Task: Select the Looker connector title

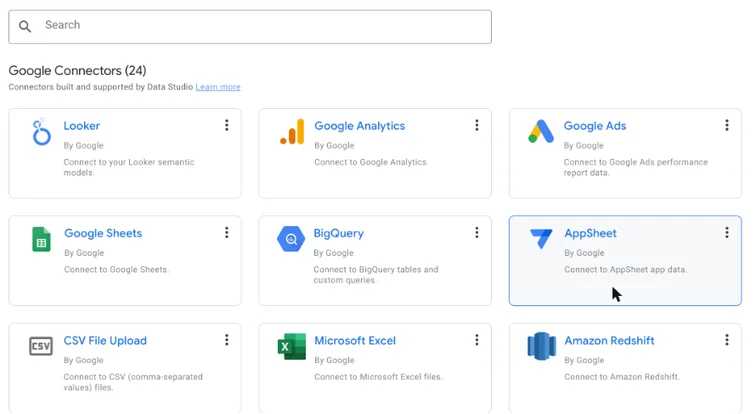Action: pyautogui.click(x=82, y=126)
